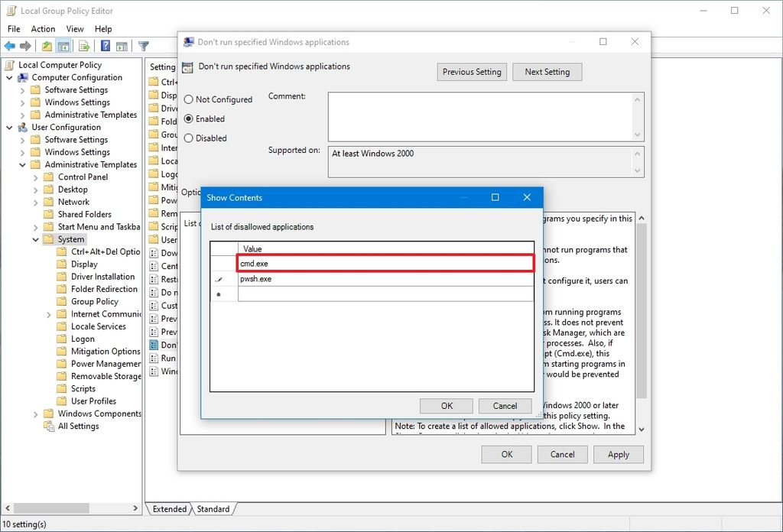This screenshot has width=783, height=532.
Task: Open filter options via the funnel icon
Action: 143,45
